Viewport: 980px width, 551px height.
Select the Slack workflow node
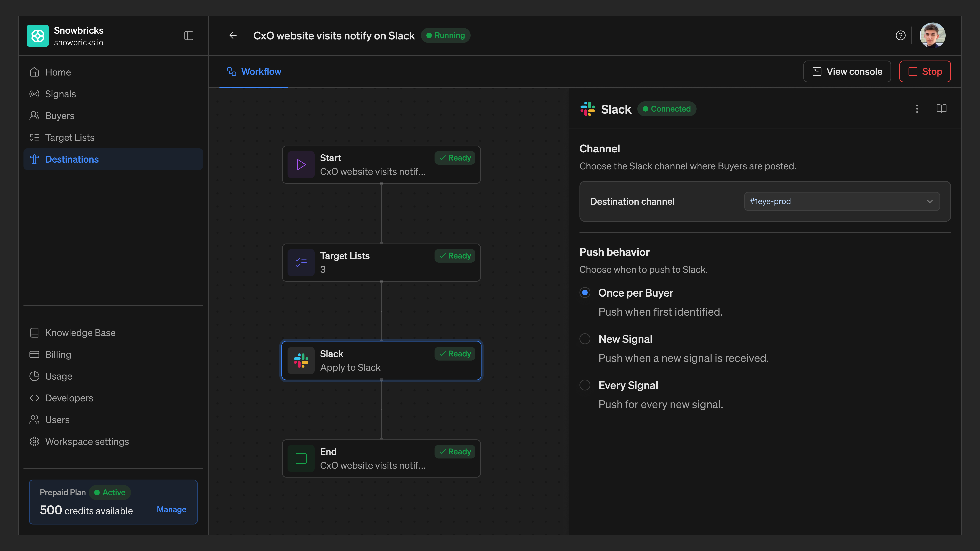(x=381, y=361)
